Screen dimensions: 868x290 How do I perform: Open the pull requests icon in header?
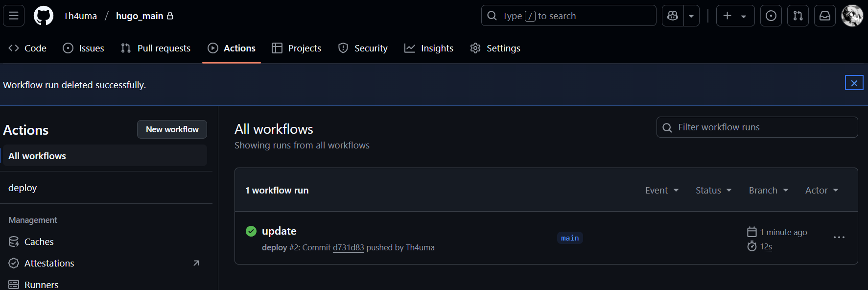click(798, 16)
